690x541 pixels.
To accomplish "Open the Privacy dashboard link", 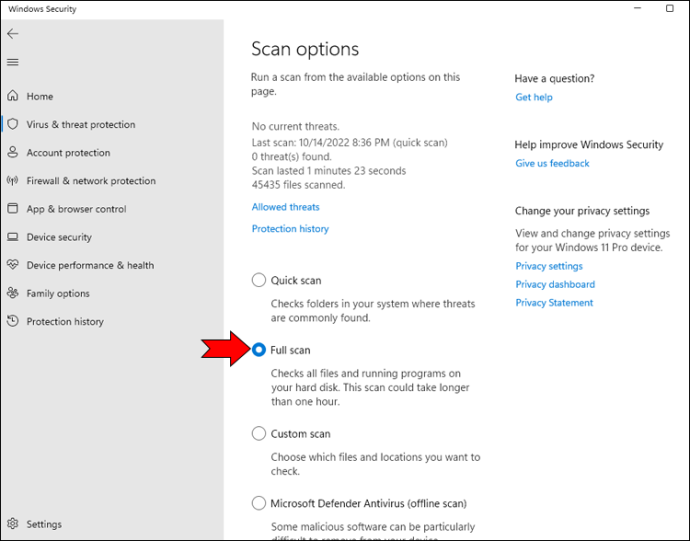I will coord(555,284).
